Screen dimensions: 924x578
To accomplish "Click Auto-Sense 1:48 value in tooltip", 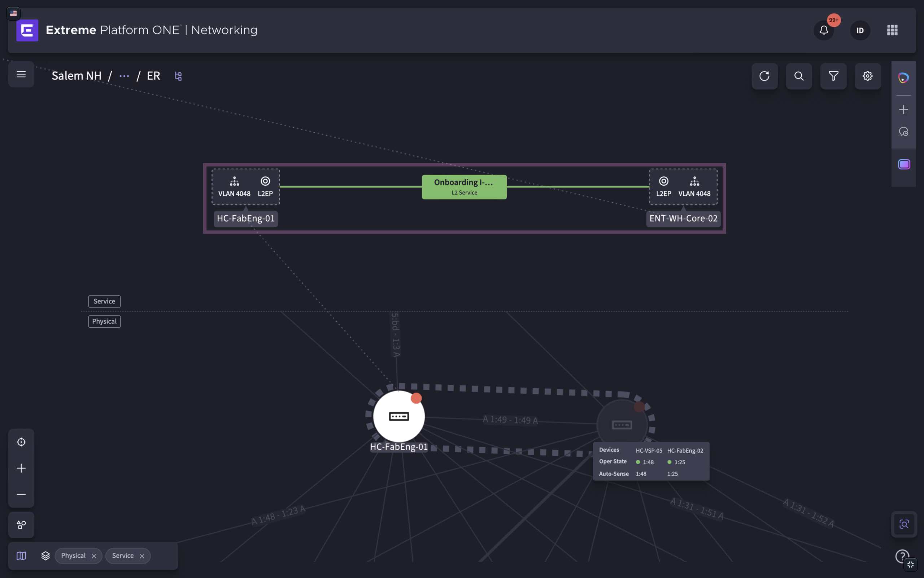I will pos(641,474).
